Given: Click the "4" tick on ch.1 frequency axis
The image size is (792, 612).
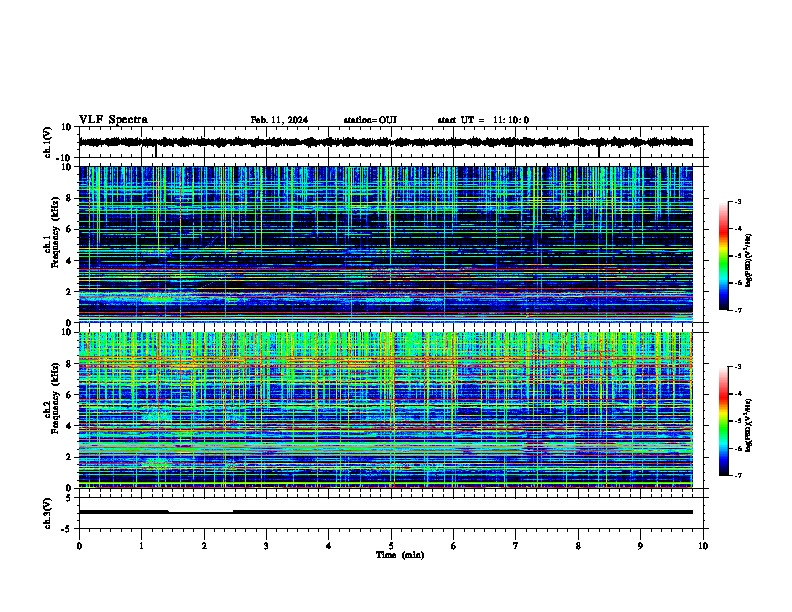Looking at the screenshot, I should tap(70, 261).
